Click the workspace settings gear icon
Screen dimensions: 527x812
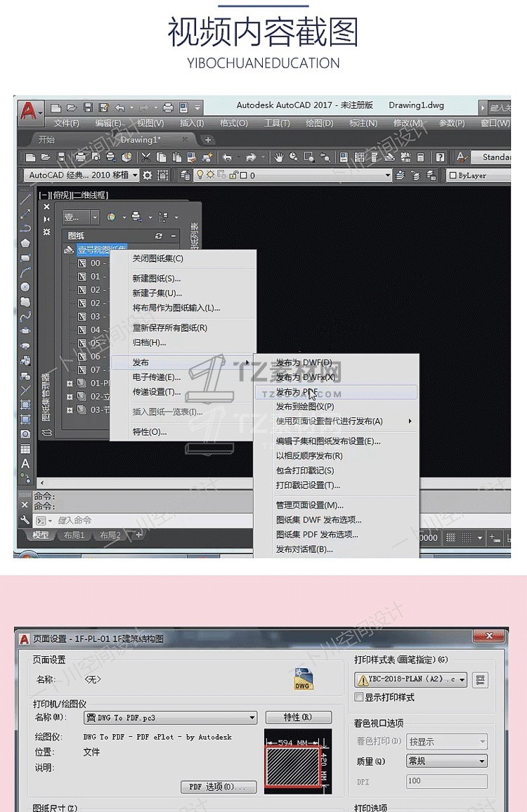(x=148, y=176)
